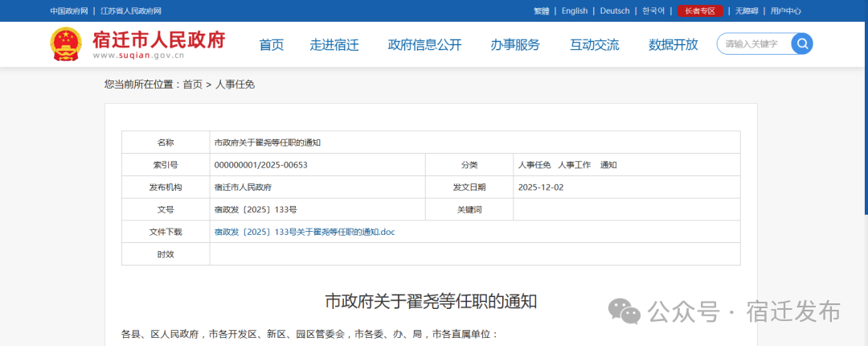Click the magnifier search button

point(801,43)
